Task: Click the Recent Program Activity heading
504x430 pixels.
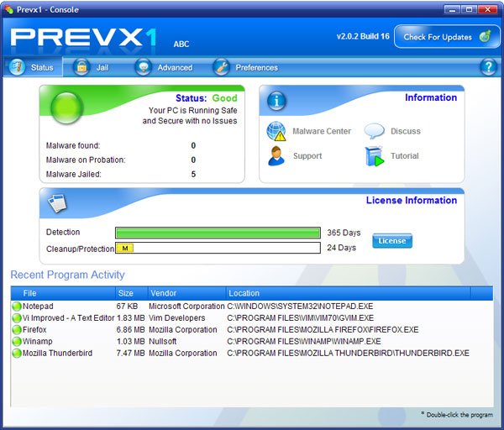Action: pos(67,275)
